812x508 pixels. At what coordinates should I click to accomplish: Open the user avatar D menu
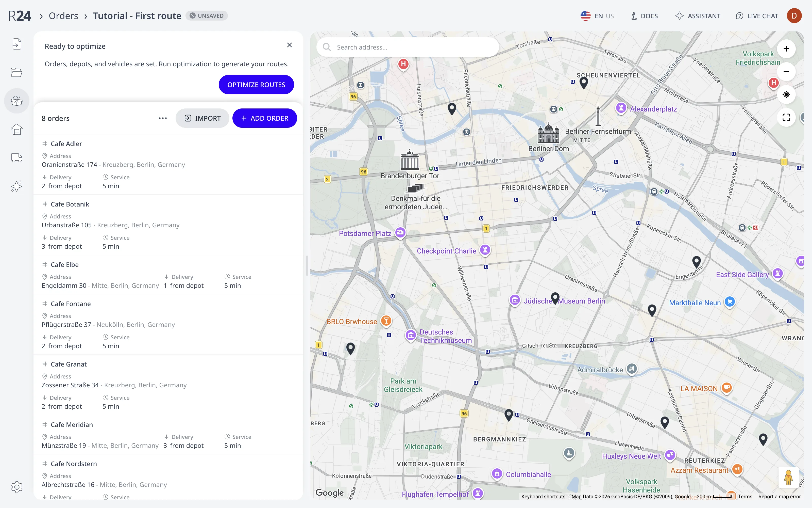pyautogui.click(x=794, y=16)
